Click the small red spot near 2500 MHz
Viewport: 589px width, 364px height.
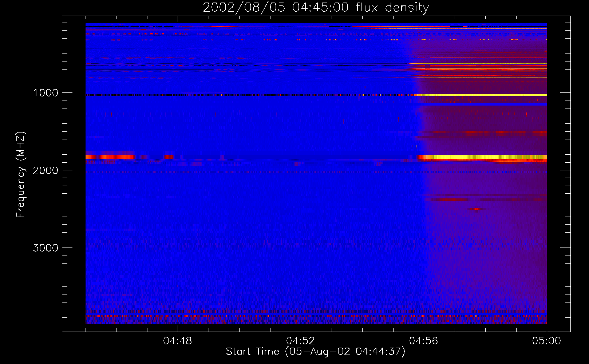[x=476, y=209]
